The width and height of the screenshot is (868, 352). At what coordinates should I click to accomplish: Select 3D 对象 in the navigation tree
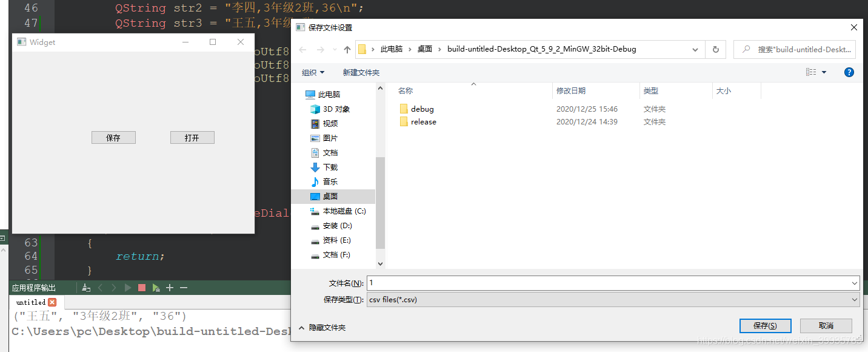330,109
